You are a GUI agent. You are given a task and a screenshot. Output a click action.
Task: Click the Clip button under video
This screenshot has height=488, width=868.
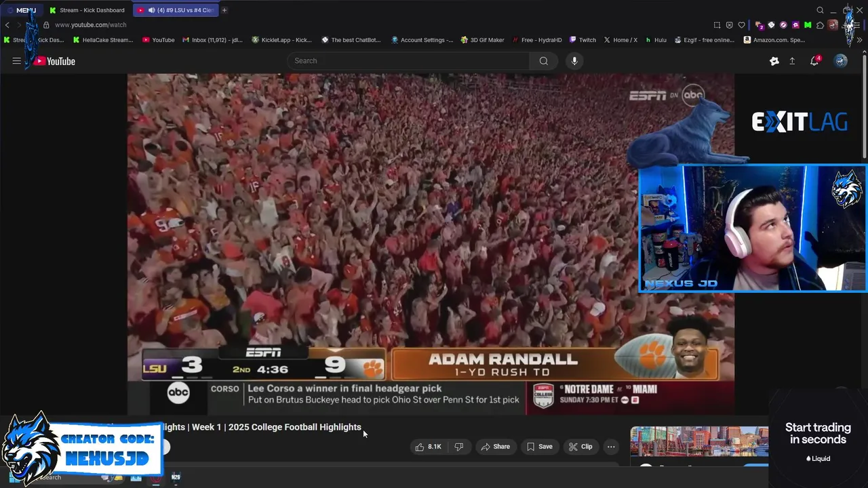(x=580, y=447)
